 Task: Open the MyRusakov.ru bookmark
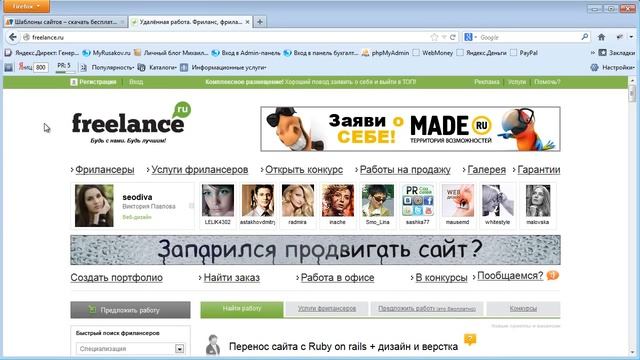pyautogui.click(x=107, y=53)
